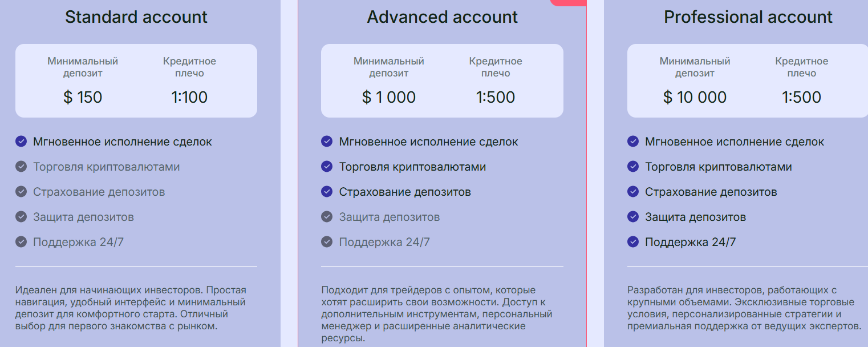Select the 'Торговля криптовалютами' checkmark on Advanced account
The width and height of the screenshot is (868, 347).
click(327, 167)
